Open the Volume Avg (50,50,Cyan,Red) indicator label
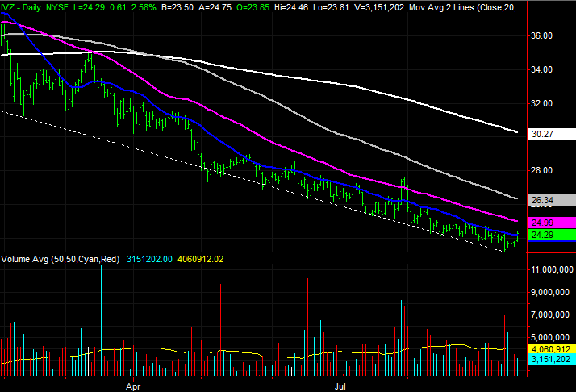576x392 pixels. [61, 260]
